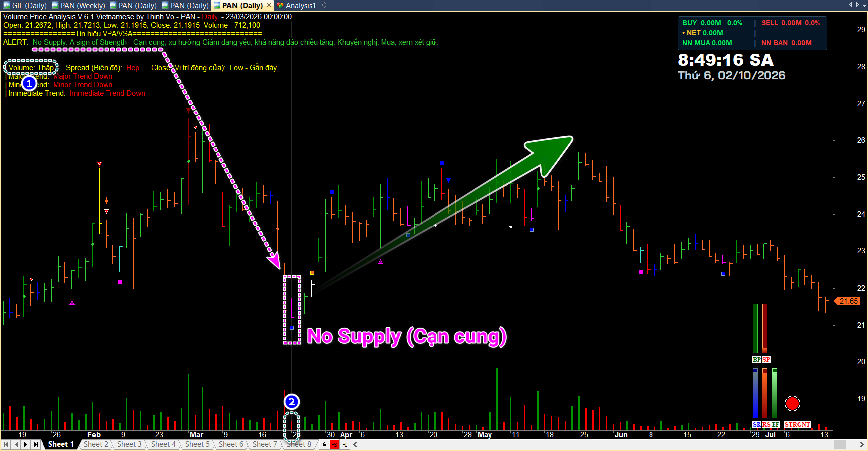Click the tab list left arrow

tap(851, 5)
